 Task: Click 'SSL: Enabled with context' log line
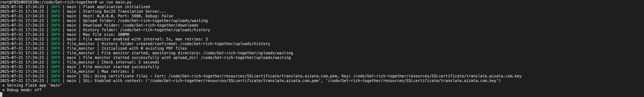click(292, 81)
